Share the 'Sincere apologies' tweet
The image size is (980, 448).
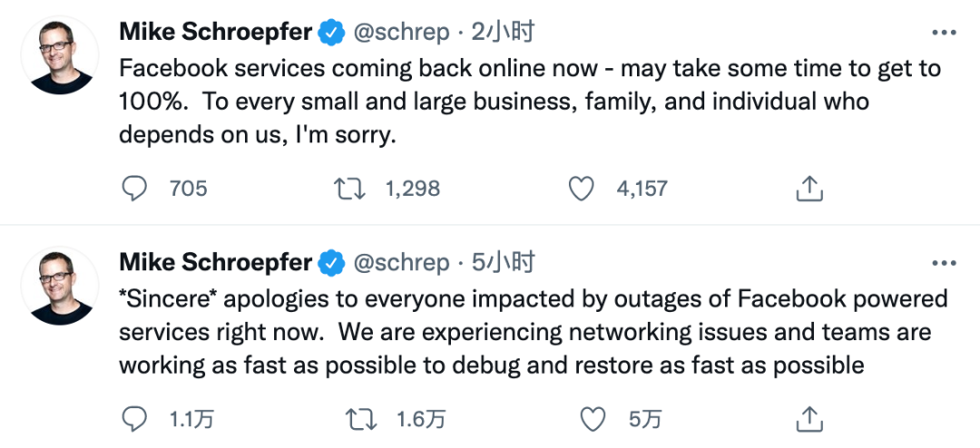[808, 419]
